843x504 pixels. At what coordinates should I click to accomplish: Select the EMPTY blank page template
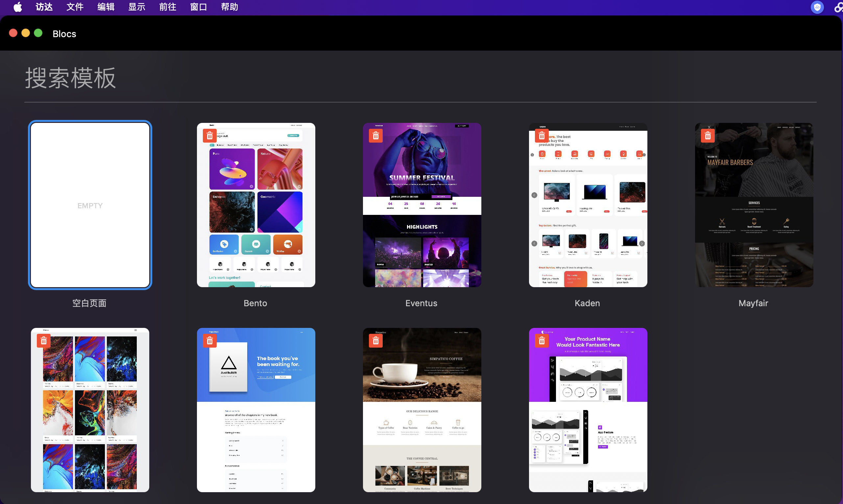[90, 205]
